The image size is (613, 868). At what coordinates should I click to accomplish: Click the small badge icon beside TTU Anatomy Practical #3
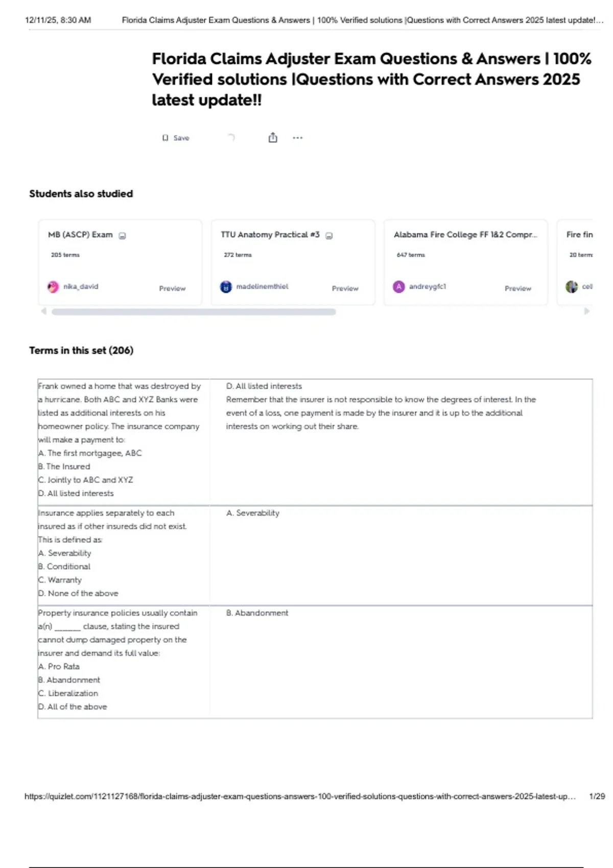click(x=329, y=235)
